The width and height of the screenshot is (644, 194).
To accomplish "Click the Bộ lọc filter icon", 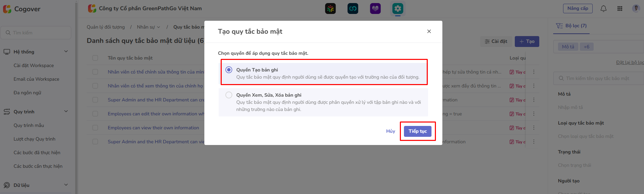I will pos(559,26).
